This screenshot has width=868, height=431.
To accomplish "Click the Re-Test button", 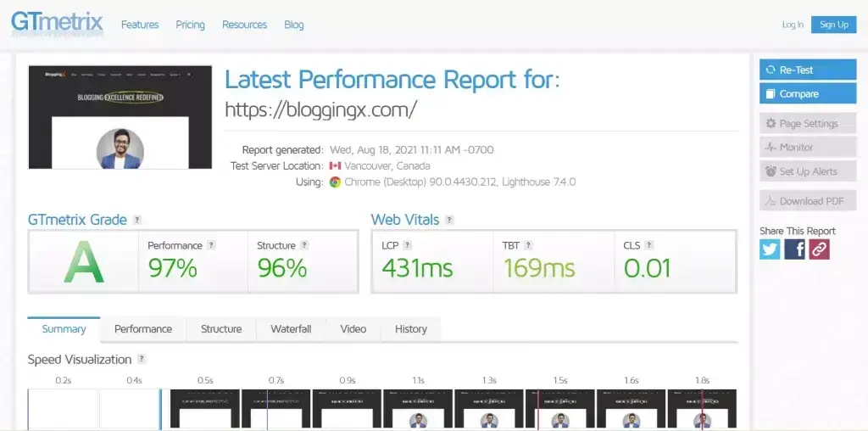I will 808,70.
